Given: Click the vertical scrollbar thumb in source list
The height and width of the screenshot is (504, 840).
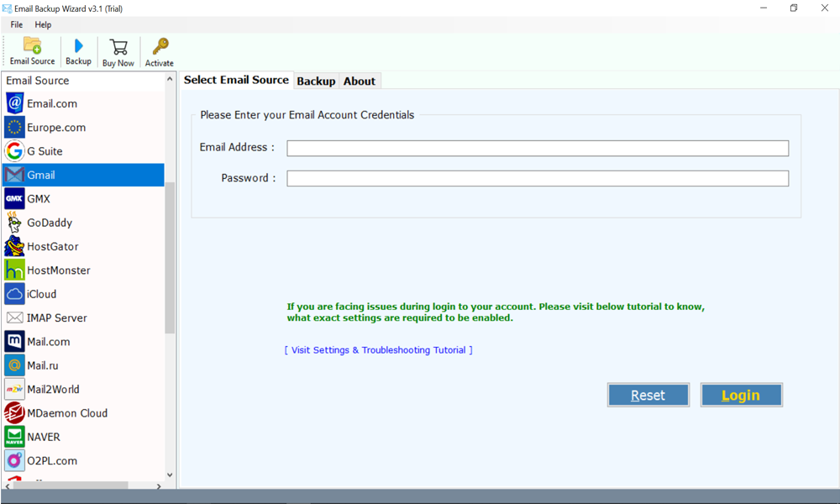Looking at the screenshot, I should point(170,258).
